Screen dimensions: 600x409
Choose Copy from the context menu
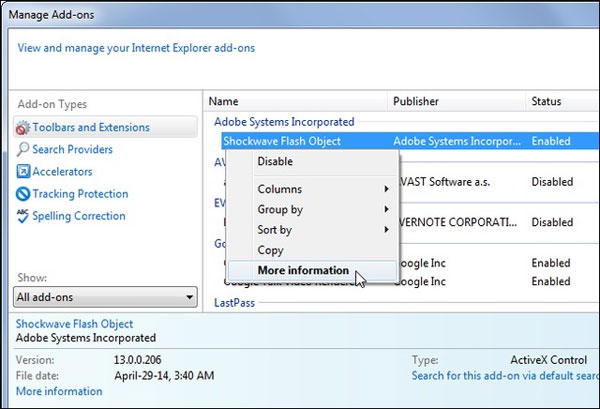271,250
